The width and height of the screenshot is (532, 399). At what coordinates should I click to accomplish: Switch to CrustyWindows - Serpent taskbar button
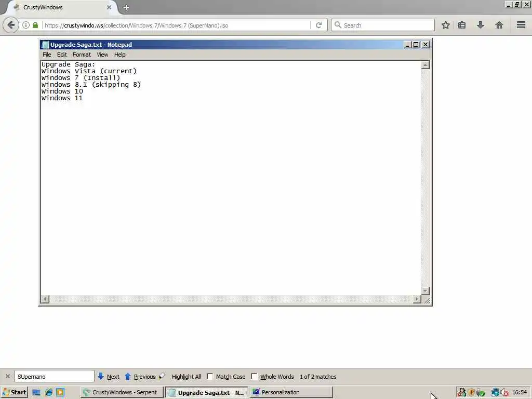[x=122, y=392]
